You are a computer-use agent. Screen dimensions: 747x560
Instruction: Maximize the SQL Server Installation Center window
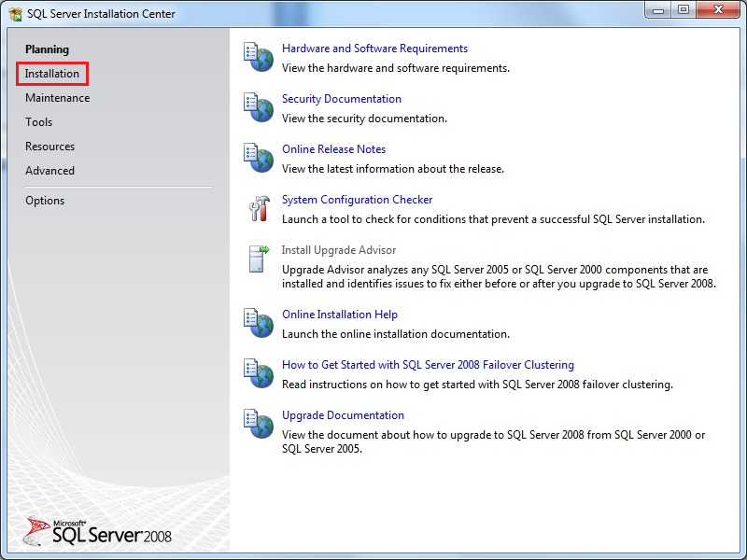684,9
